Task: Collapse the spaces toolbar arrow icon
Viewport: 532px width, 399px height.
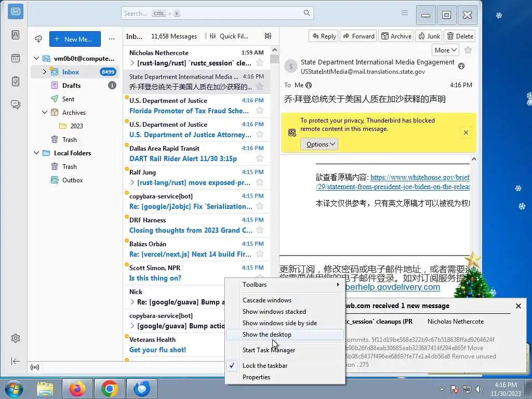Action: point(16,362)
